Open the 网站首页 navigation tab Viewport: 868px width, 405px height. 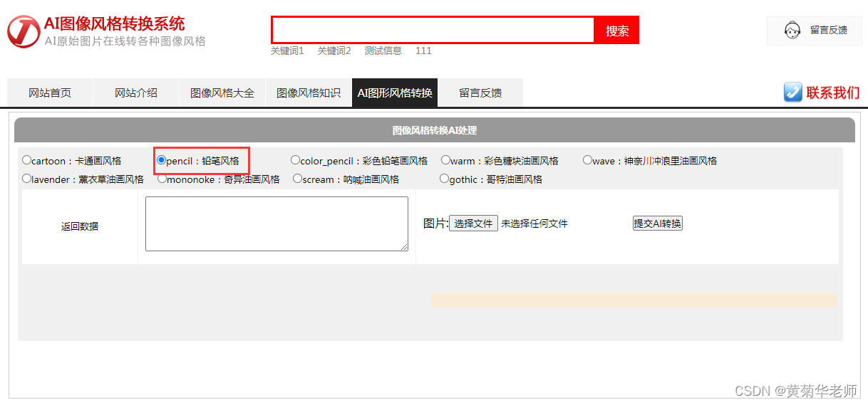click(x=50, y=93)
